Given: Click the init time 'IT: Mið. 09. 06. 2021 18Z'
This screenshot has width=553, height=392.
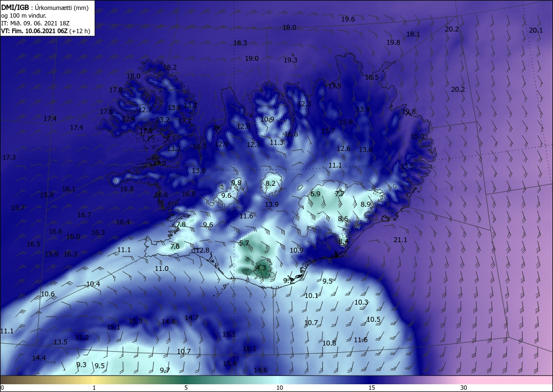Looking at the screenshot, I should [x=35, y=23].
